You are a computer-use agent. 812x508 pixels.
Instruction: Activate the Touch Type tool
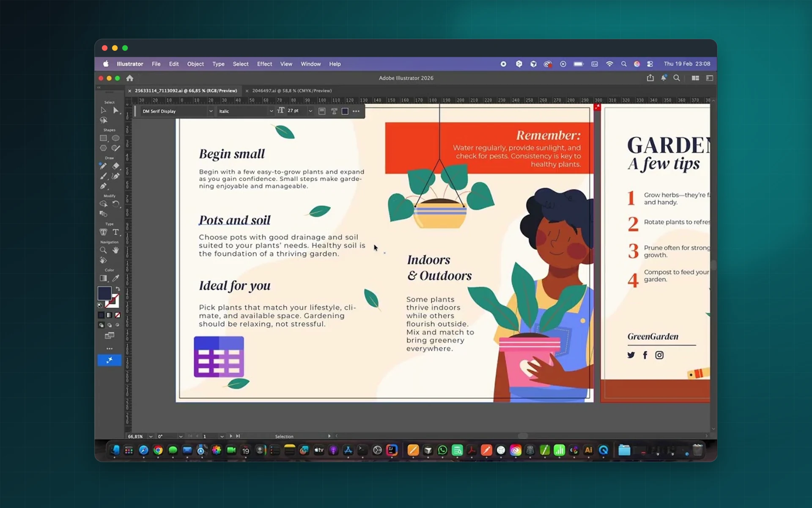103,232
